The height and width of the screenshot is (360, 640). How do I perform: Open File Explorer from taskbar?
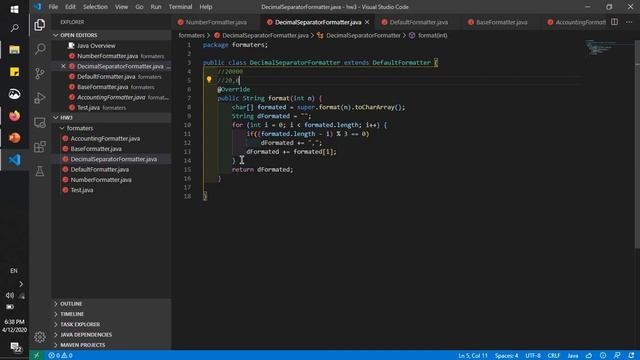14,50
